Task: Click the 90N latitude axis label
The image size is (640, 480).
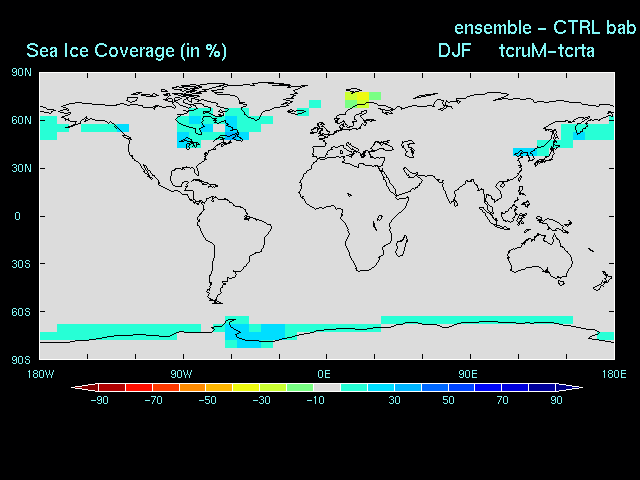Action: click(21, 73)
